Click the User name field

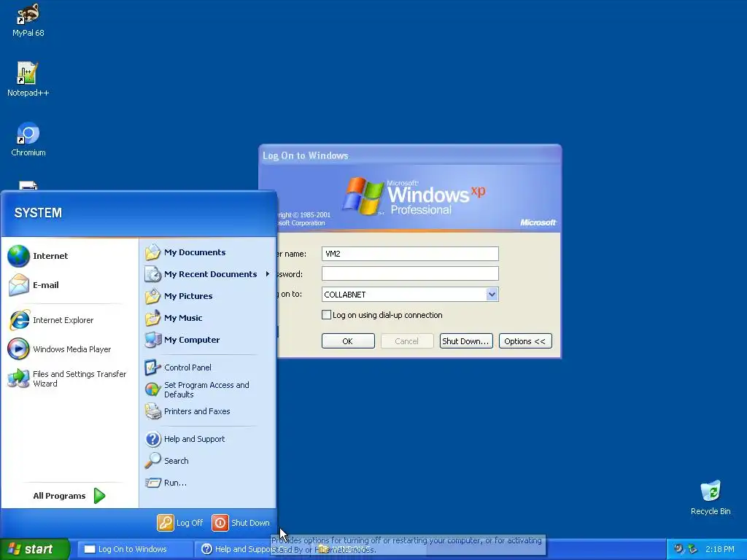pyautogui.click(x=410, y=254)
